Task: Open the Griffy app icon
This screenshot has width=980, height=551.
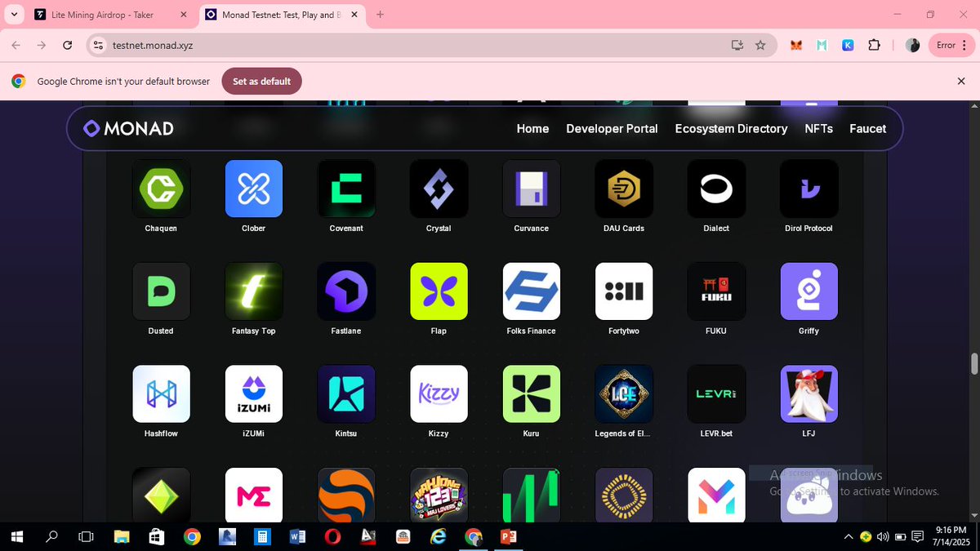Action: click(x=809, y=291)
